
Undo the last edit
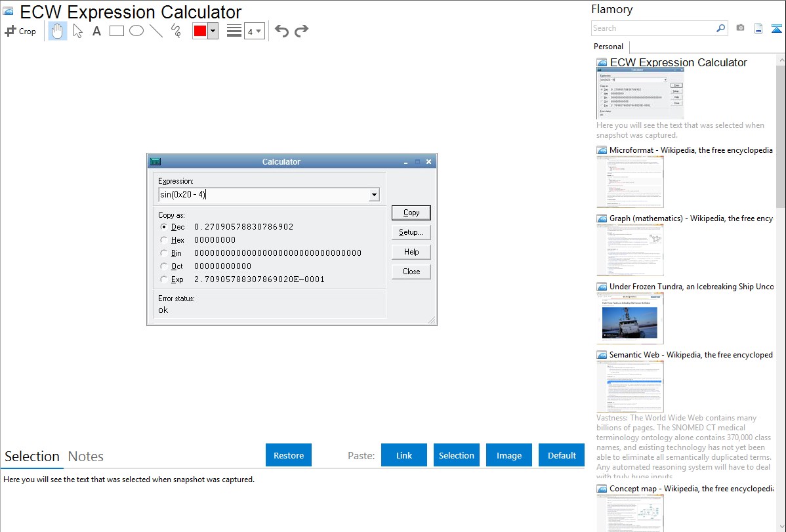[x=281, y=31]
